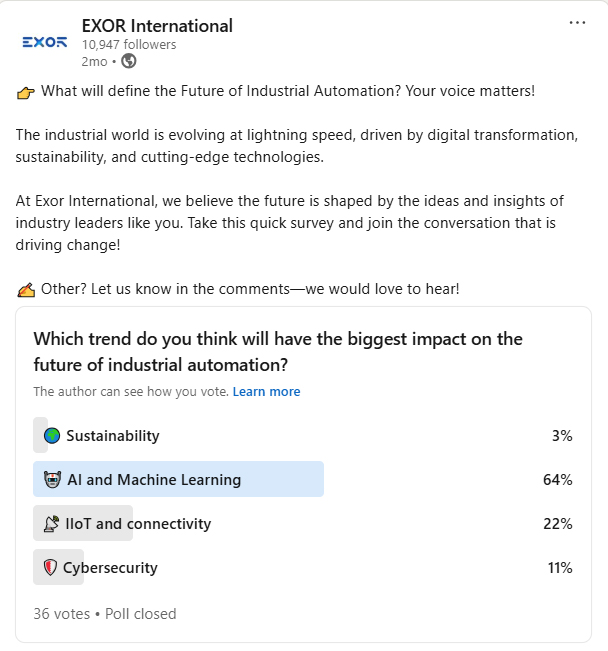
Task: Select the Cybersecurity poll option
Action: pos(110,568)
